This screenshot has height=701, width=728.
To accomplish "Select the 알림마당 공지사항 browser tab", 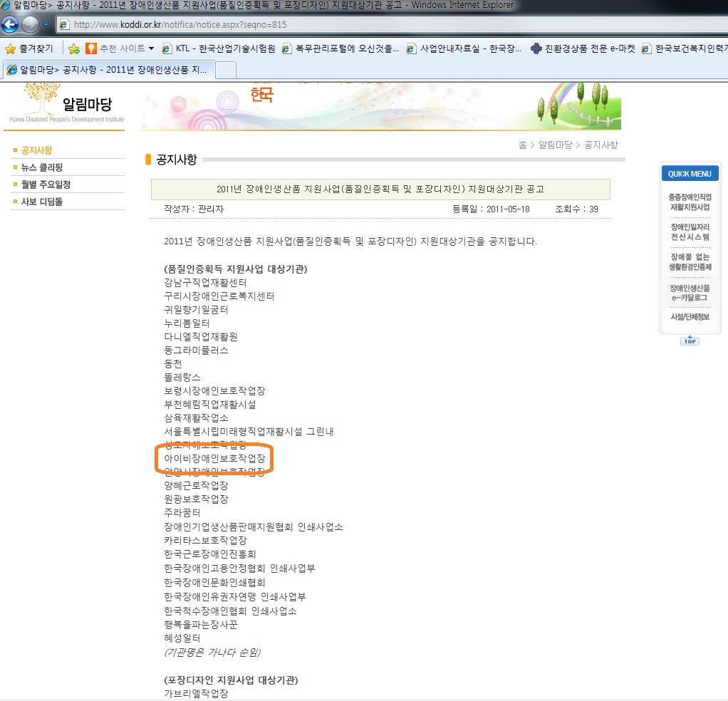I will point(108,70).
